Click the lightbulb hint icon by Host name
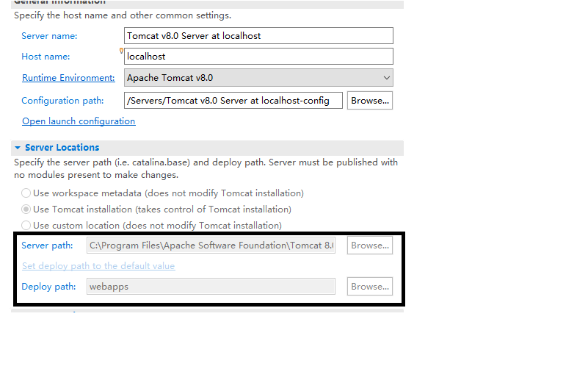This screenshot has height=369, width=588. [x=121, y=51]
